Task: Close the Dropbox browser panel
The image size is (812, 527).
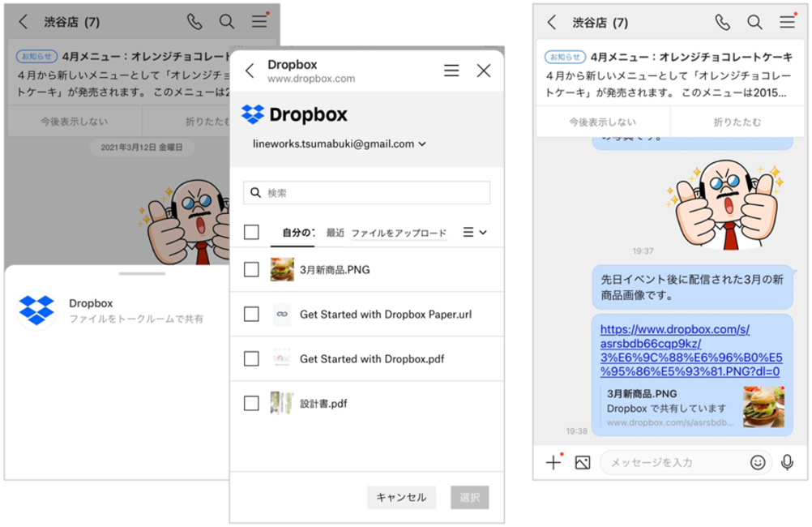Action: pos(484,71)
